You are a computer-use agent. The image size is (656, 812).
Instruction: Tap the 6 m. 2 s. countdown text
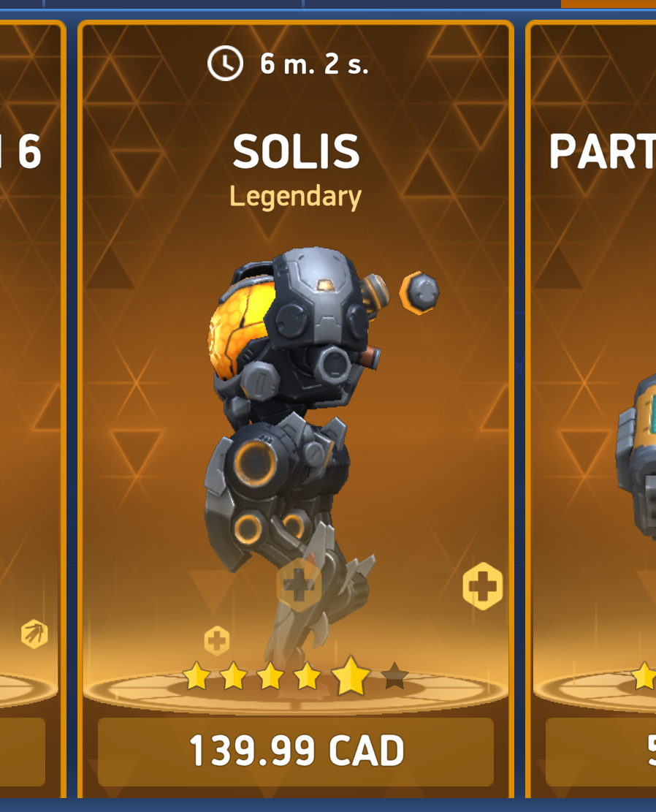coord(314,64)
